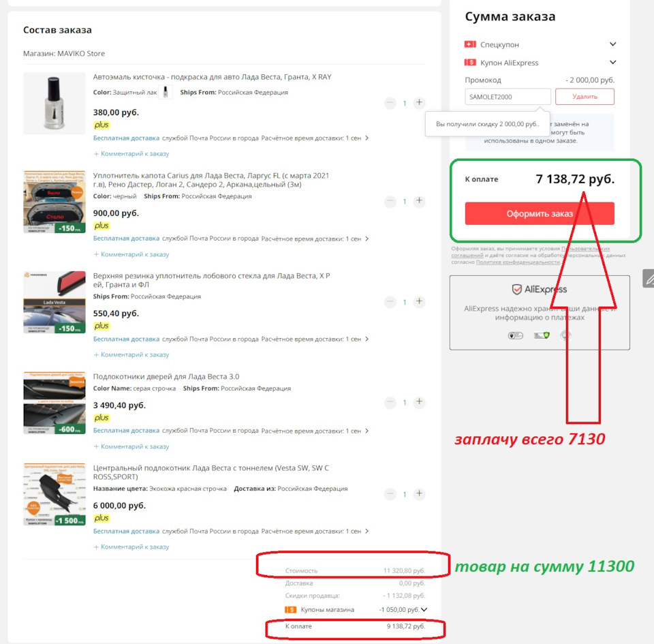
Task: Click the orange Купоны магазина coupon icon
Action: tap(291, 610)
